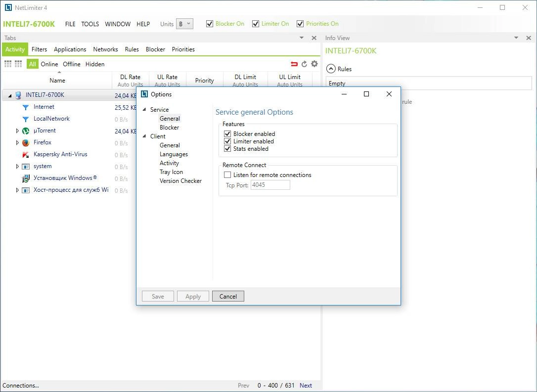
Task: Open the Activity settings gear icon
Action: coord(314,64)
